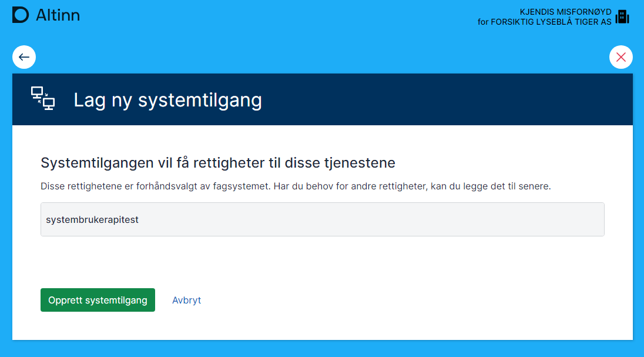Click the 'Systemtilgangen vil få rettigheter' heading
This screenshot has height=357, width=644.
point(217,162)
